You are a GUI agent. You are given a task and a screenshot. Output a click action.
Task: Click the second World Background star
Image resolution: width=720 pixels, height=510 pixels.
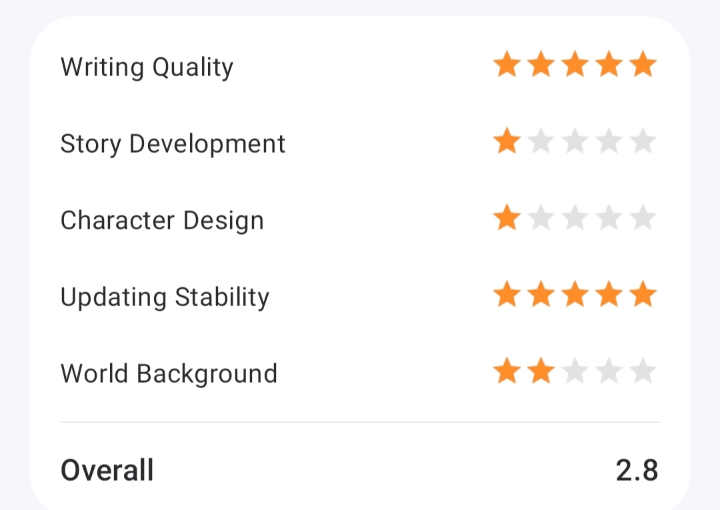coord(541,371)
